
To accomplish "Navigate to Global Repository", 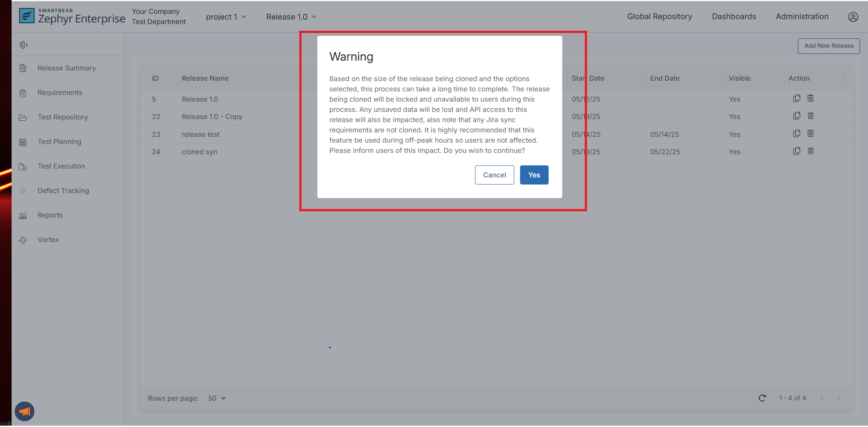I will 659,16.
